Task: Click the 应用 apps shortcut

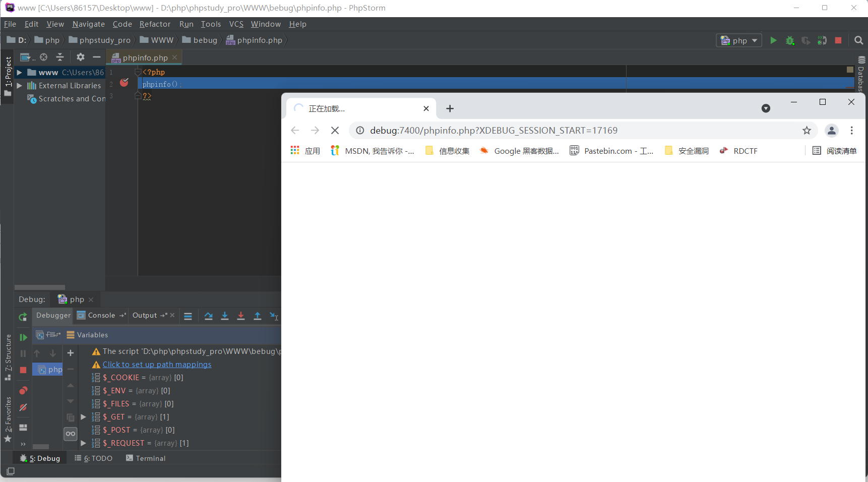Action: 305,151
